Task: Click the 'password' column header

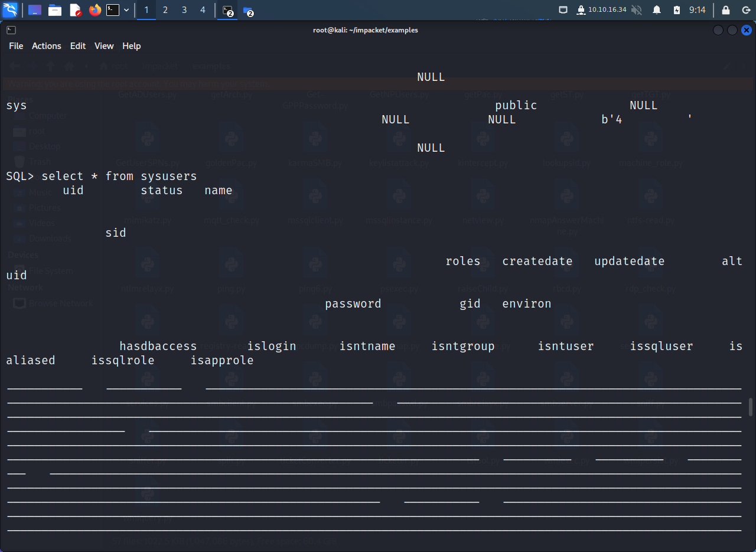Action: point(353,303)
